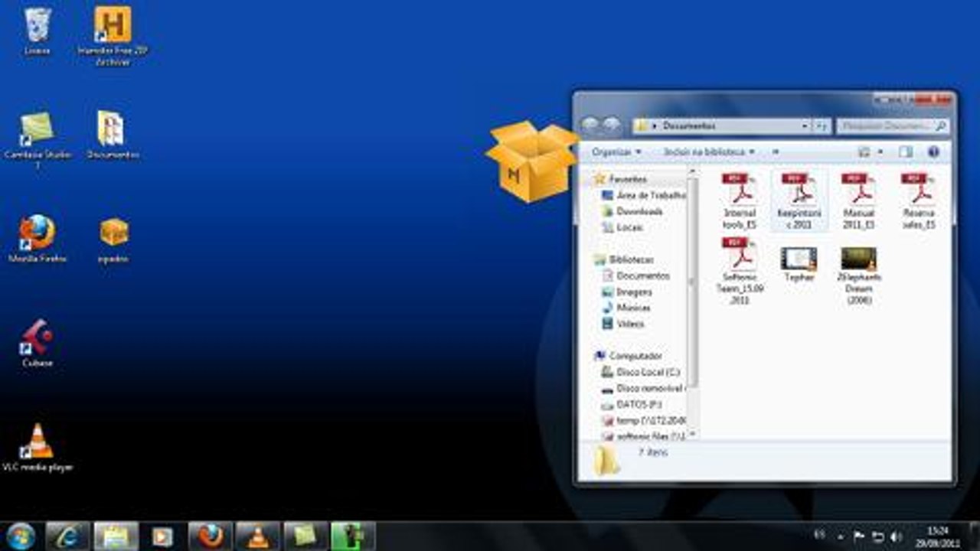Open Downloads in the navigation pane

coord(632,211)
